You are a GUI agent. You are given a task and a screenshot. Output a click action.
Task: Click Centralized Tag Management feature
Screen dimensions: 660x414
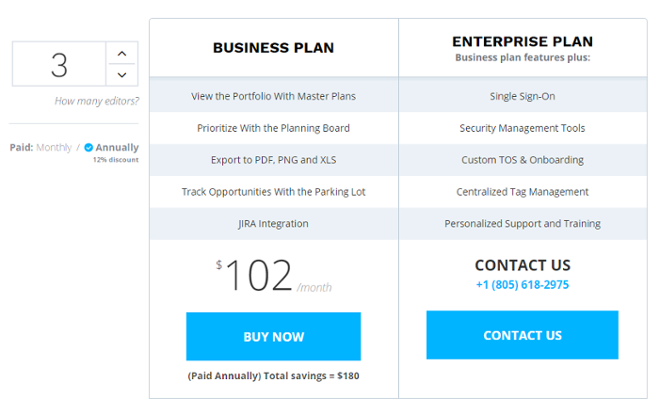point(522,192)
